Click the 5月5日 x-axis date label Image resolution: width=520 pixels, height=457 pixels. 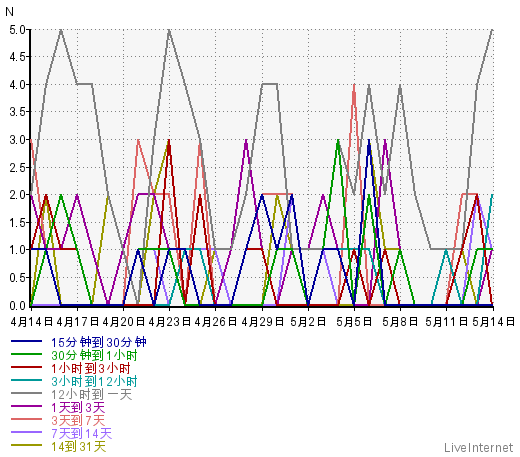(x=354, y=322)
